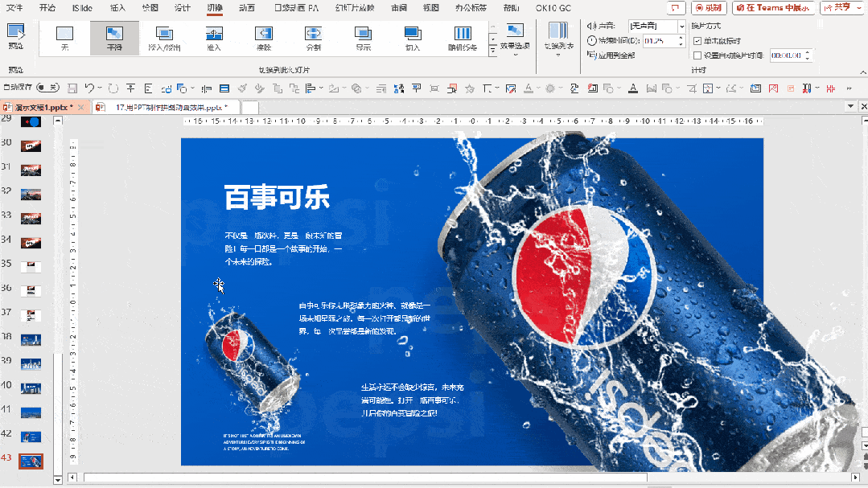Click the Redo icon
Screen dimensions: 868x488
113,88
